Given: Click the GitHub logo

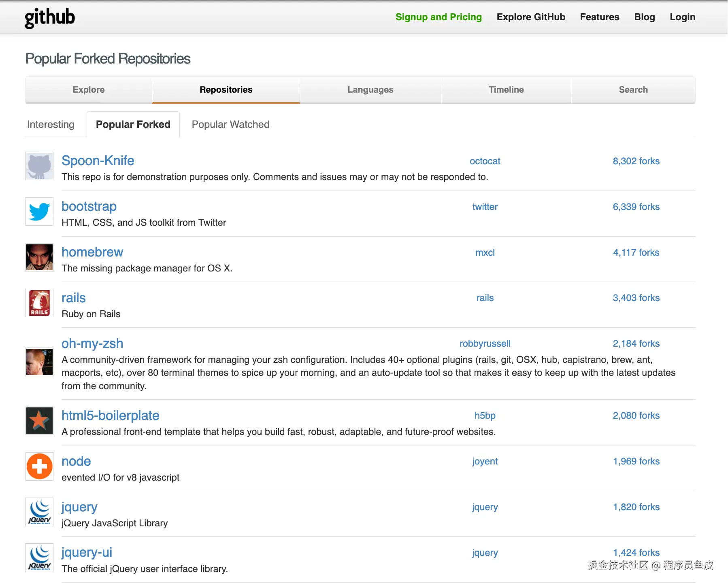Looking at the screenshot, I should point(50,18).
